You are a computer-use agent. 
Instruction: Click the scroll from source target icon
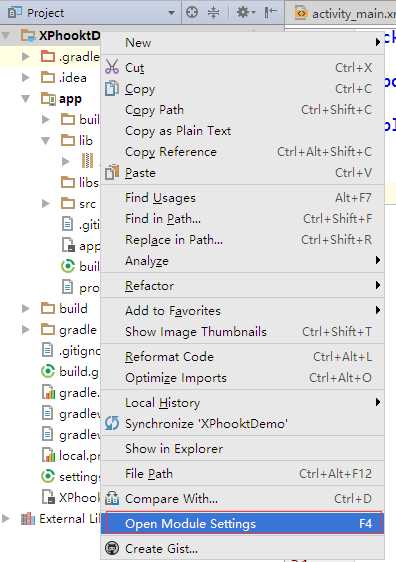[192, 13]
